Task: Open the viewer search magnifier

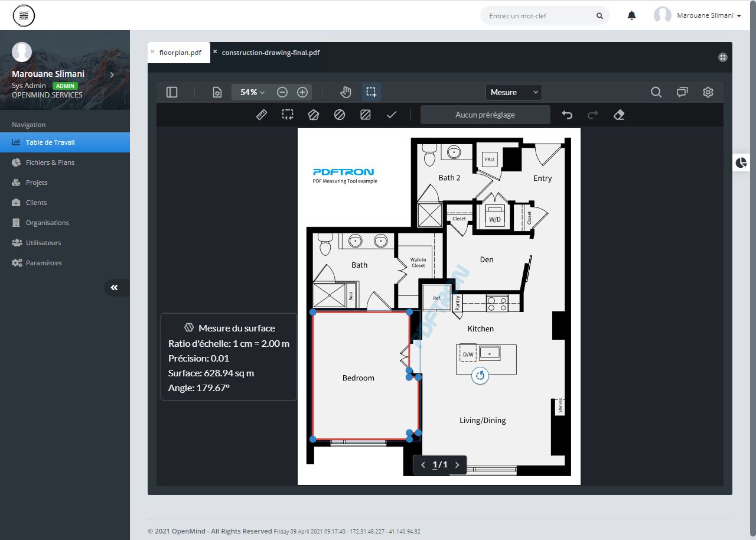Action: [656, 92]
